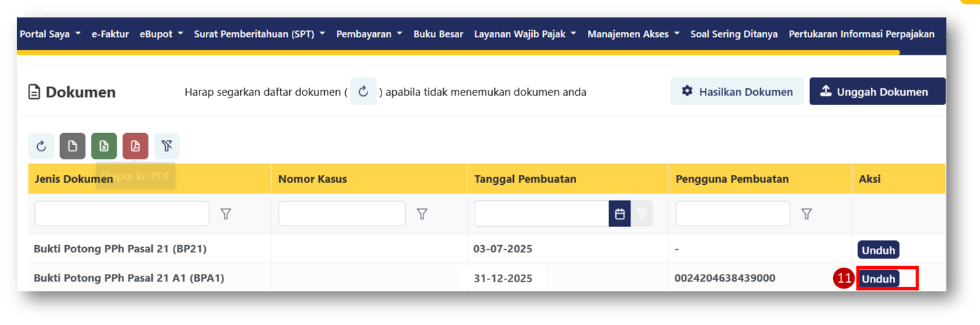Open the filter icon for Jenis Dokumen
The height and width of the screenshot is (325, 980).
(226, 214)
